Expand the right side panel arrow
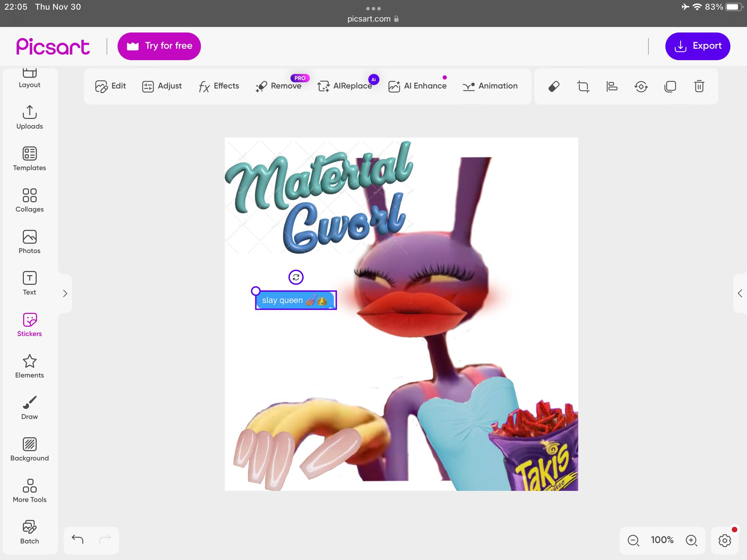 [x=740, y=293]
